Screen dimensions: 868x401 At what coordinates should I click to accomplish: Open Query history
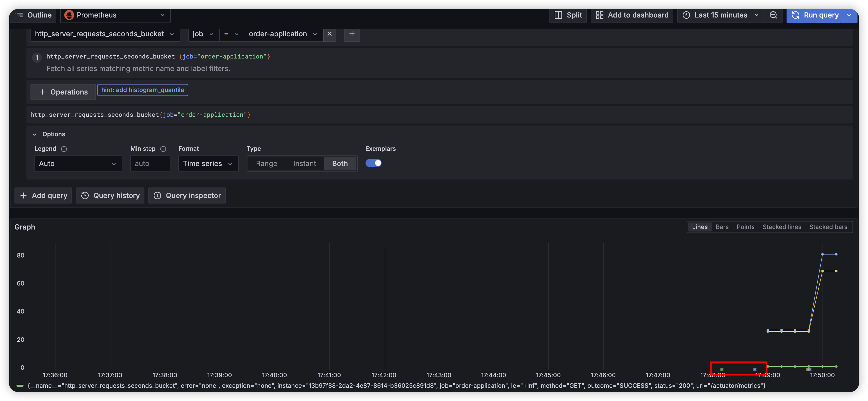click(x=110, y=195)
